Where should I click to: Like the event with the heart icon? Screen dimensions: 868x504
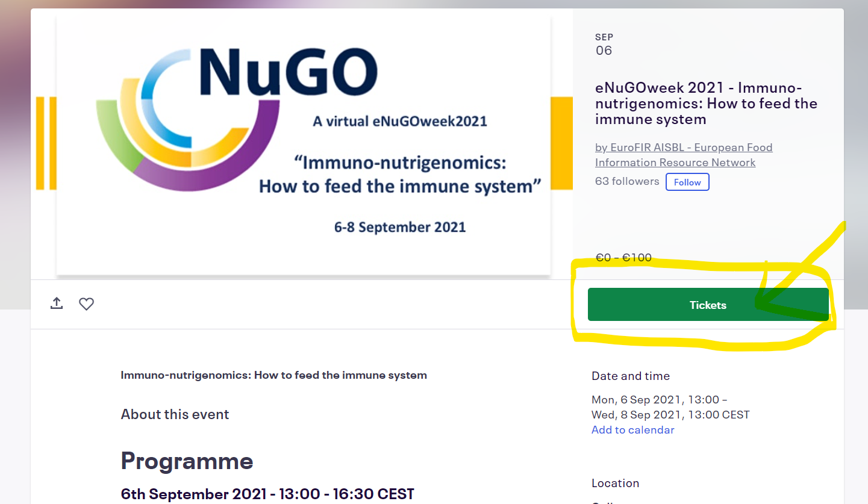[87, 304]
